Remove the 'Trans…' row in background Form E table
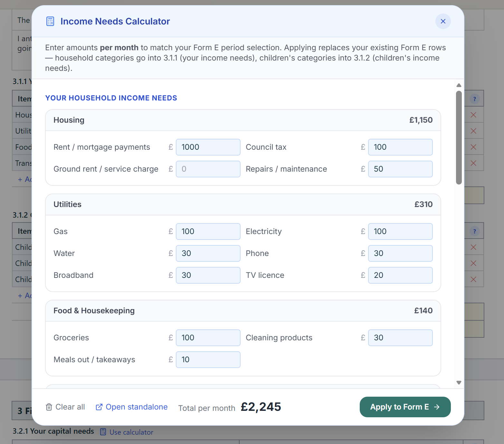504x444 pixels. [x=473, y=163]
